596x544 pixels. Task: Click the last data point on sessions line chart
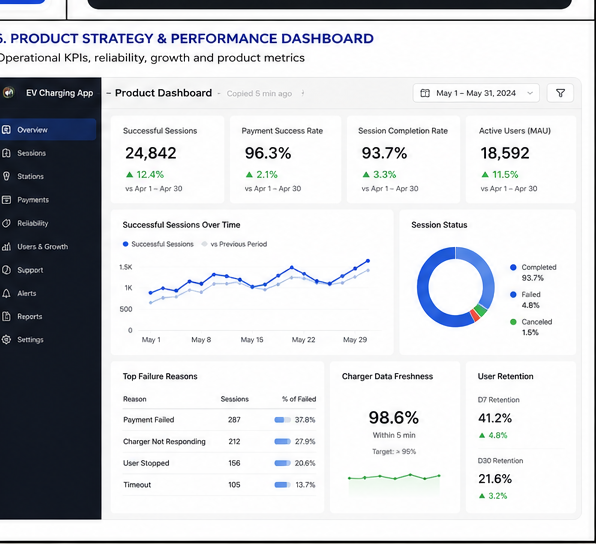(x=368, y=261)
